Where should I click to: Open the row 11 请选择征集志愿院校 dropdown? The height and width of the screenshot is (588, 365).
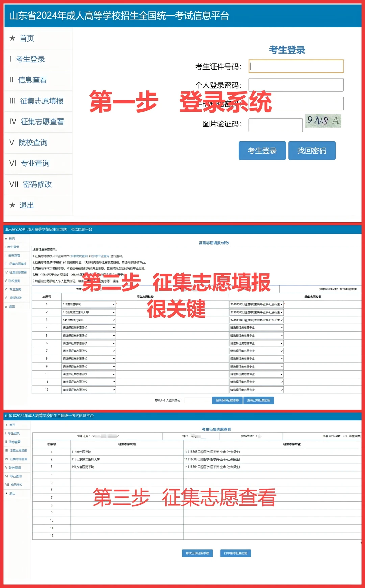pyautogui.click(x=89, y=382)
